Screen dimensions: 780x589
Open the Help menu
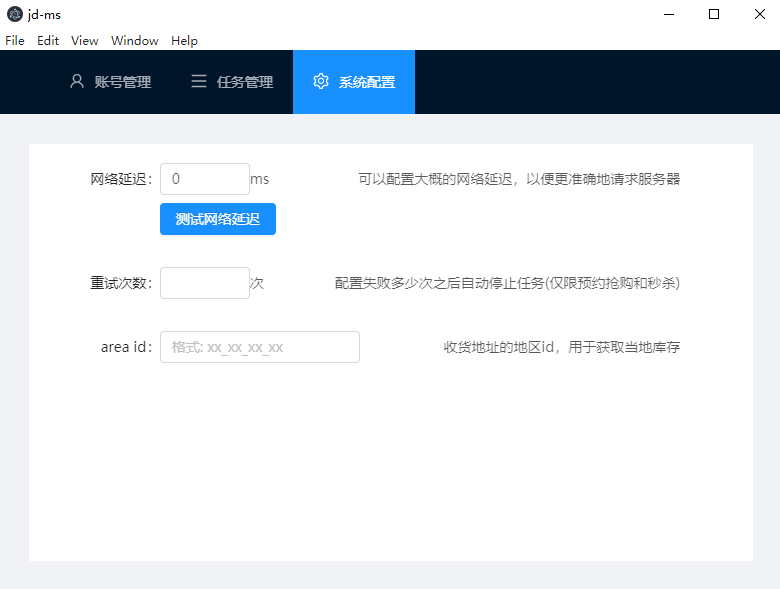[184, 41]
